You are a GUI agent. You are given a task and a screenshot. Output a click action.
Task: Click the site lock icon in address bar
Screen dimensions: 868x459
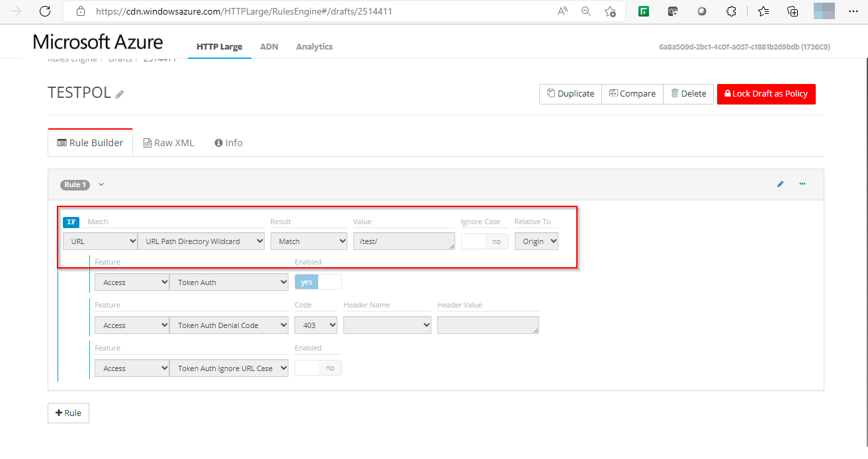pos(81,11)
